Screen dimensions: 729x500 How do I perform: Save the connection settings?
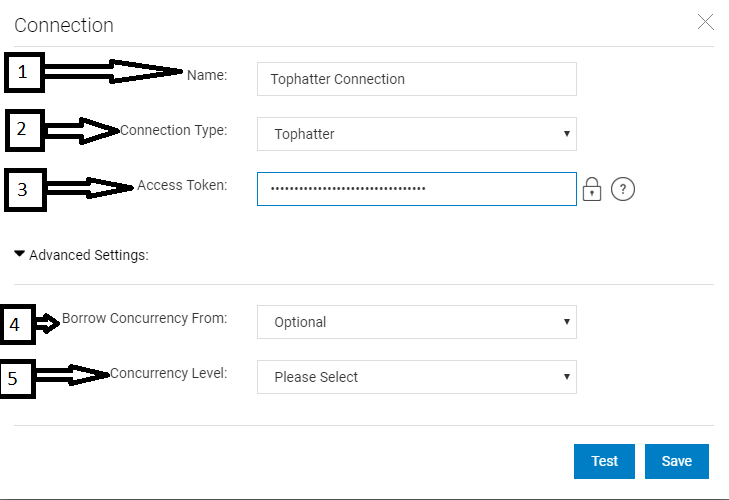(676, 461)
